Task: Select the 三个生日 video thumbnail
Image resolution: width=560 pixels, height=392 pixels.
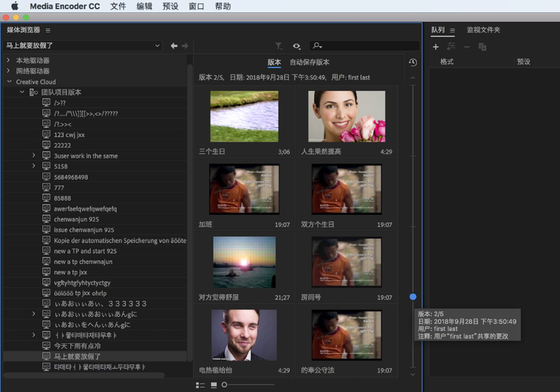Action: (244, 116)
